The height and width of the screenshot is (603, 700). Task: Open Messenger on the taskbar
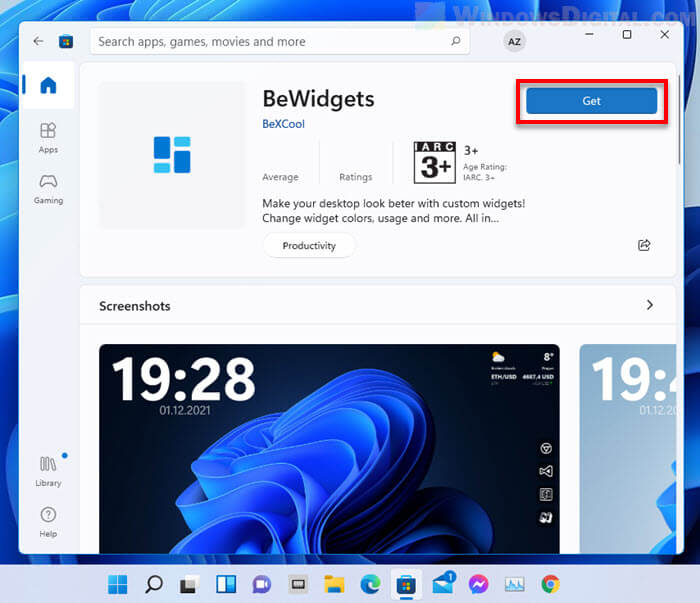tap(478, 584)
